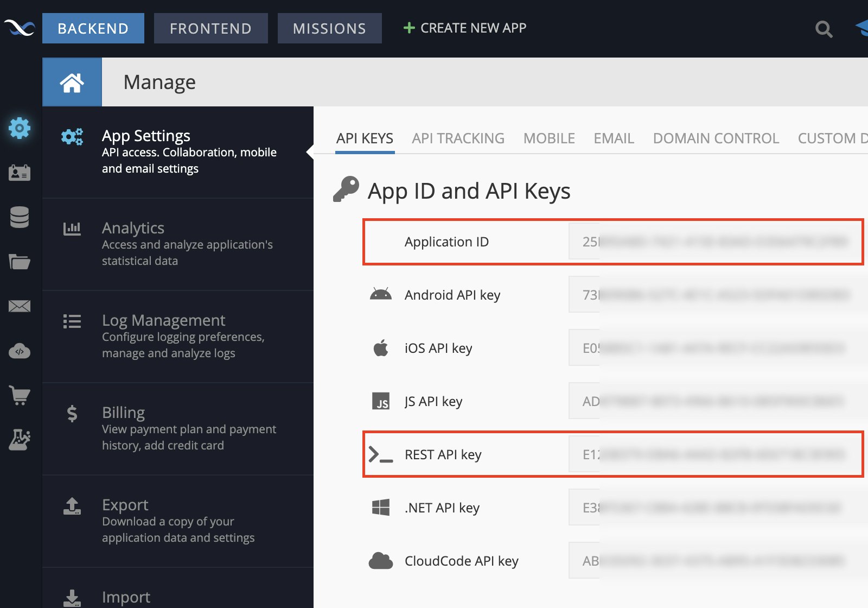
Task: Click the Application ID value field
Action: (718, 241)
